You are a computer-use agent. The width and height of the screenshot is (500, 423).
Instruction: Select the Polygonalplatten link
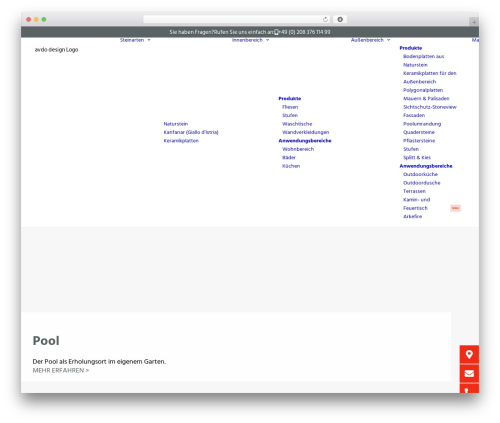tap(423, 90)
